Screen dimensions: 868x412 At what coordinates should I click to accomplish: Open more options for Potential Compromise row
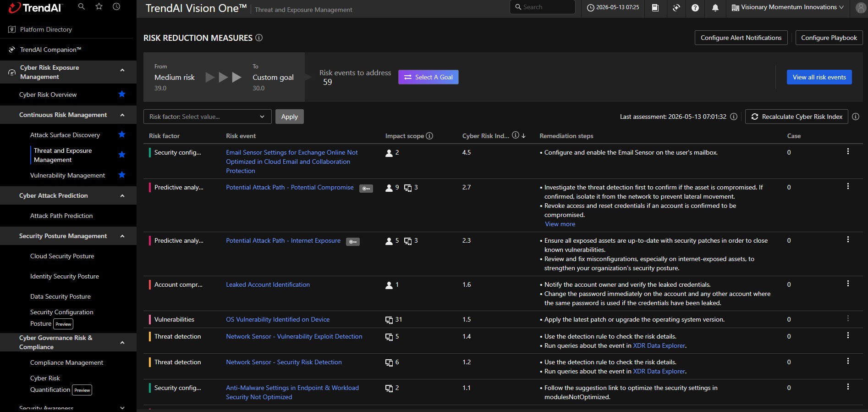click(x=848, y=186)
